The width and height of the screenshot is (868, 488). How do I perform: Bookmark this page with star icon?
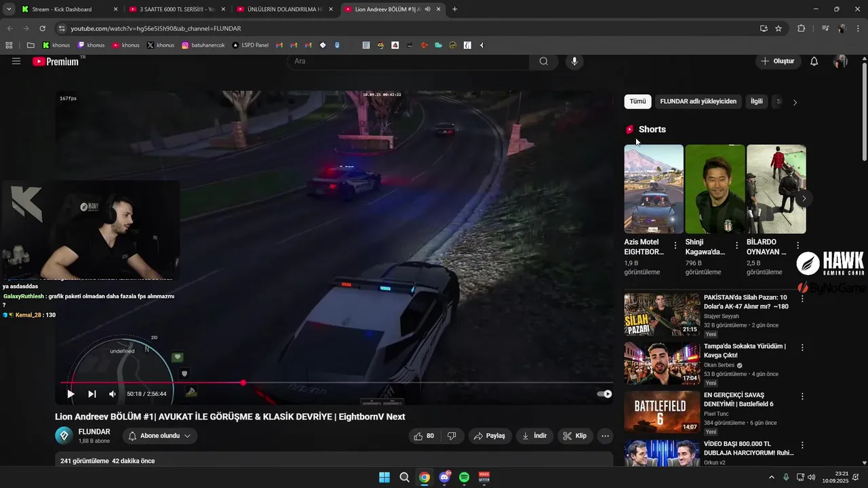[778, 28]
